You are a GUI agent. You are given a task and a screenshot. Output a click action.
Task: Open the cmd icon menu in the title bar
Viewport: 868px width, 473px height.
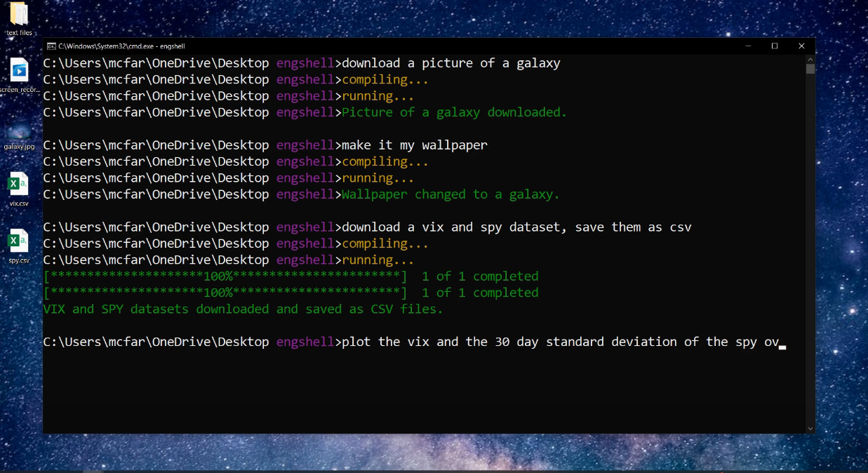click(51, 46)
